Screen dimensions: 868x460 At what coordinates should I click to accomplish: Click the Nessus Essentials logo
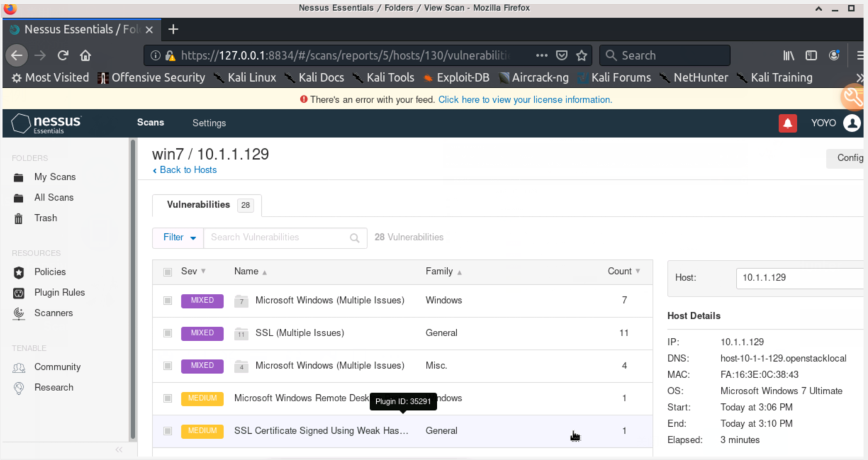point(47,123)
